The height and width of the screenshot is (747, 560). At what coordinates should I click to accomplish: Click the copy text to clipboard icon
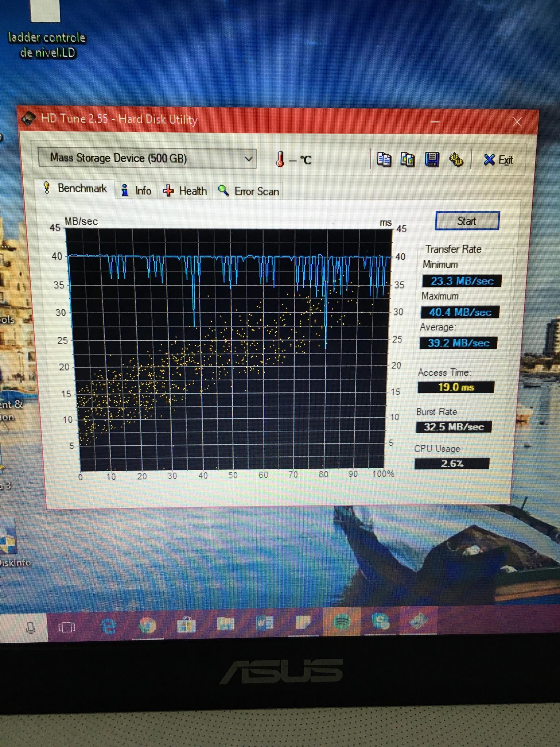[384, 159]
